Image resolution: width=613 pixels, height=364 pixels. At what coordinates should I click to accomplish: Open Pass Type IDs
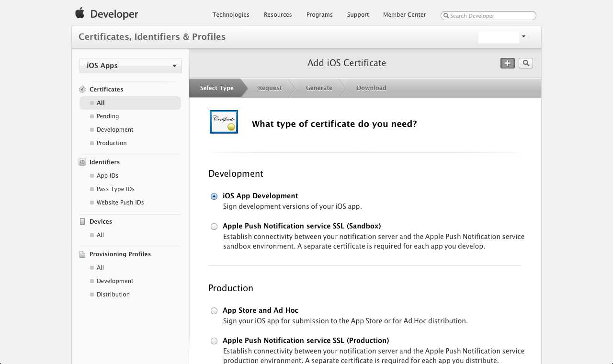click(x=115, y=189)
